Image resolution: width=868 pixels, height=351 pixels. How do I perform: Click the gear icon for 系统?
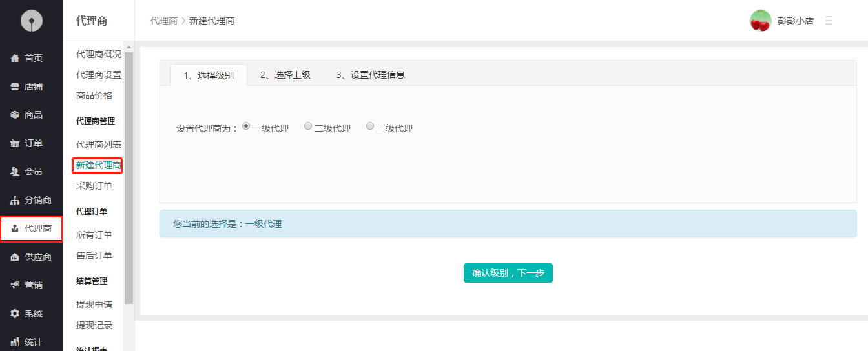pos(15,314)
